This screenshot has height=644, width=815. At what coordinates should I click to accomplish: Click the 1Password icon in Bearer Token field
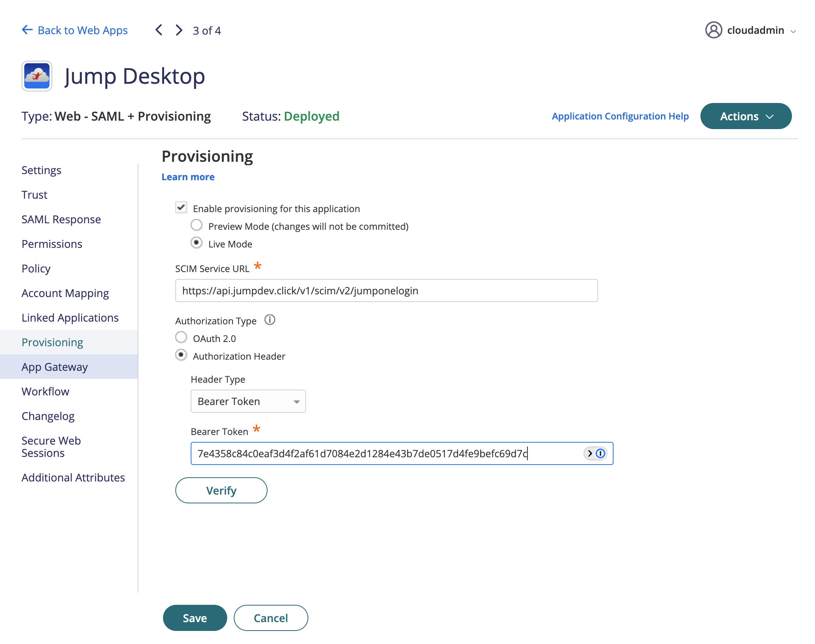[x=600, y=453]
